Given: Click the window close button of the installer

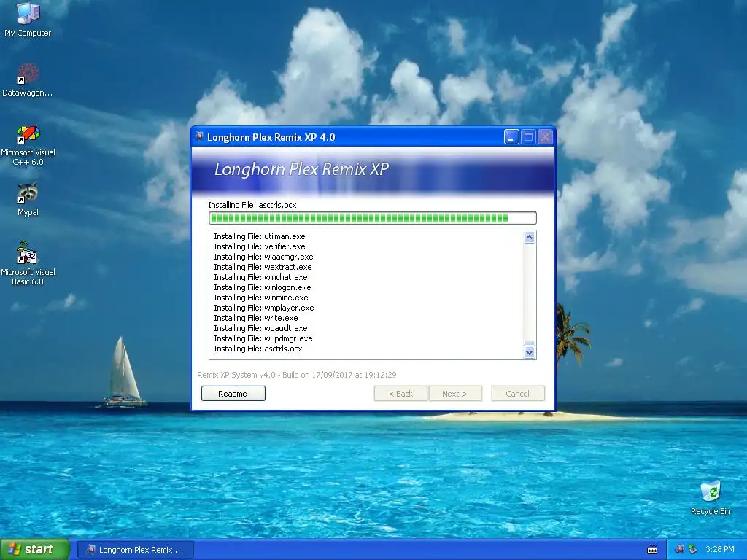Looking at the screenshot, I should (546, 137).
